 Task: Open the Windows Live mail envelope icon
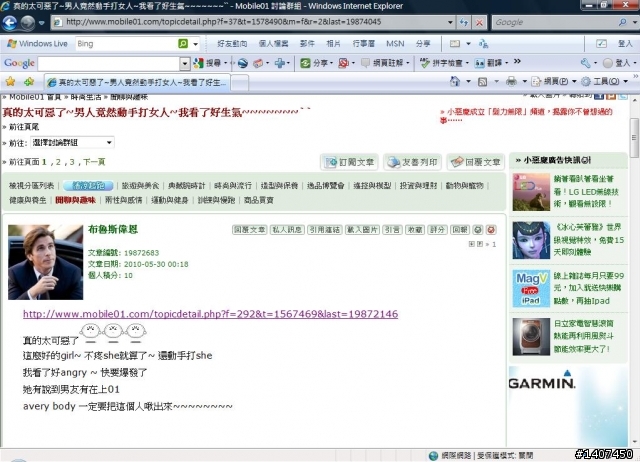pyautogui.click(x=455, y=43)
